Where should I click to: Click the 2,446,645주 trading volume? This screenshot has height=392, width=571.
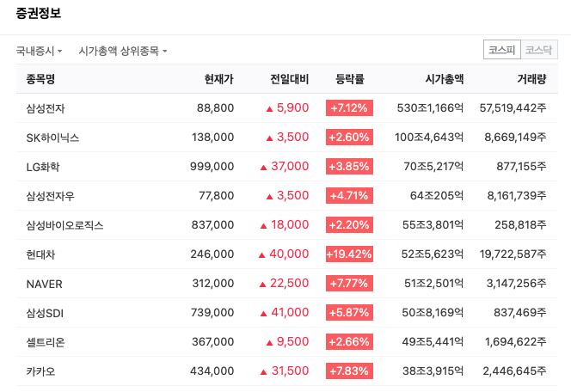[x=514, y=371]
